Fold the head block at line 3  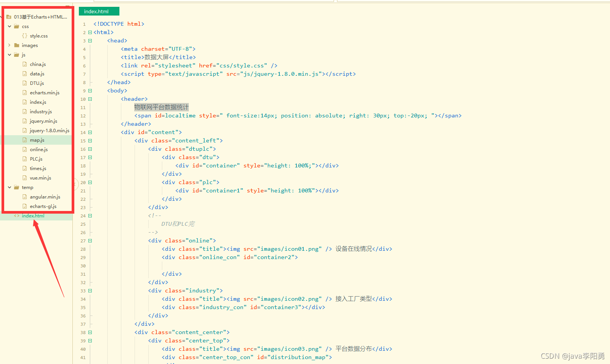[90, 41]
